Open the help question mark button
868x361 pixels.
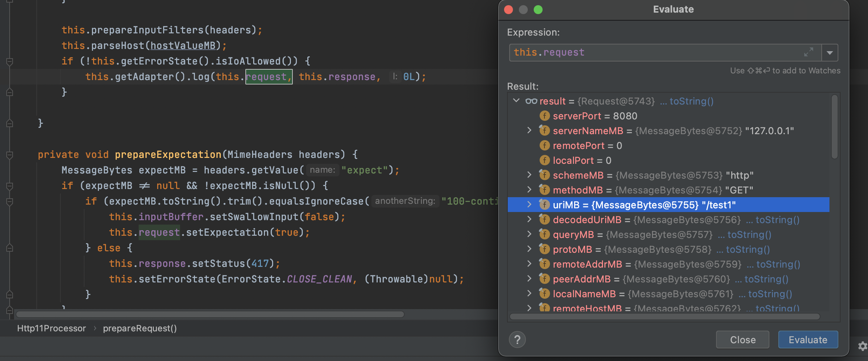pyautogui.click(x=517, y=340)
